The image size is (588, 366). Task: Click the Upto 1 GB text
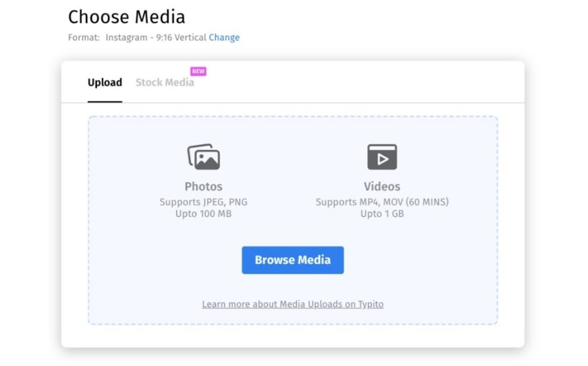[x=382, y=214]
